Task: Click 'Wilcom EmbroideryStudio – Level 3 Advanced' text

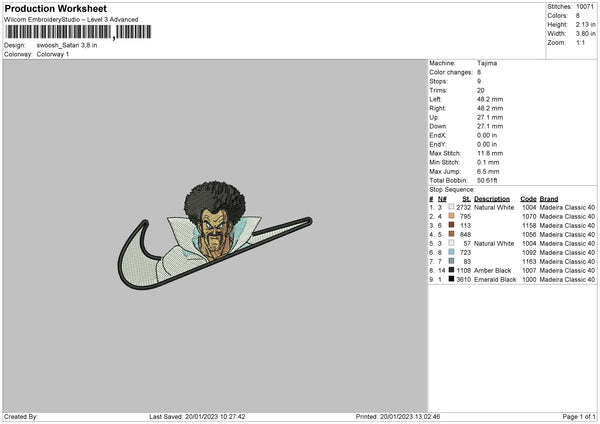Action: point(71,20)
